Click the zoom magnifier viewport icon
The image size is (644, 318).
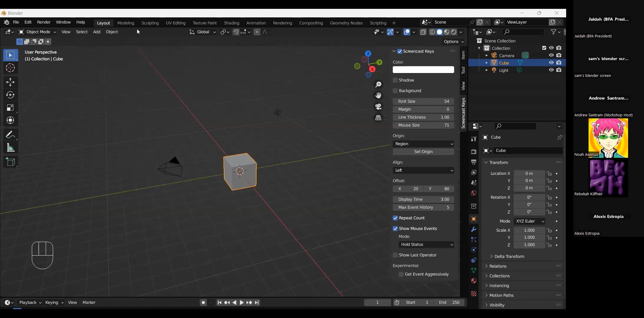coord(378,85)
